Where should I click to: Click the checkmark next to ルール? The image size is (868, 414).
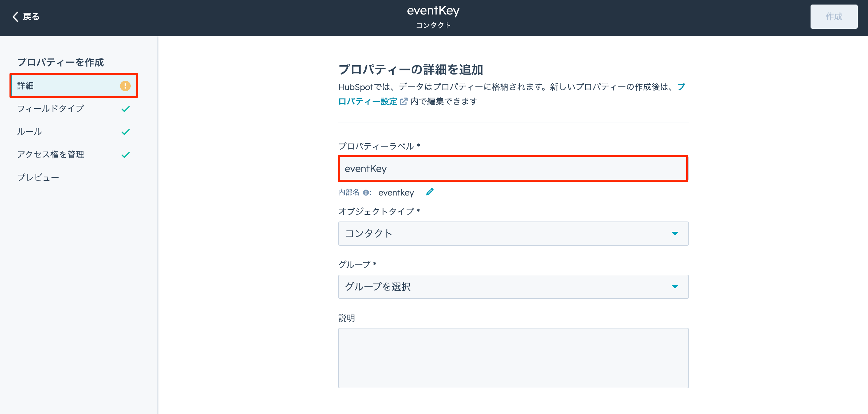click(125, 132)
